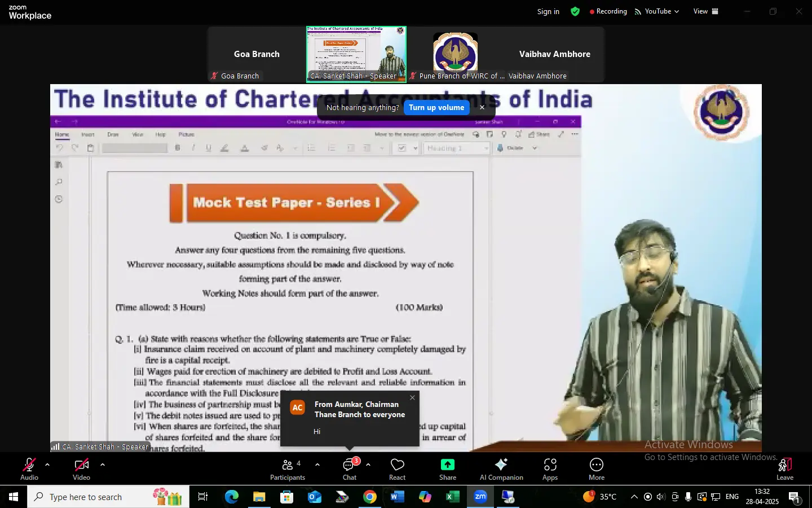Select CA. Sanket Shah speaker thumbnail
Screen dimensions: 812x508
356,54
